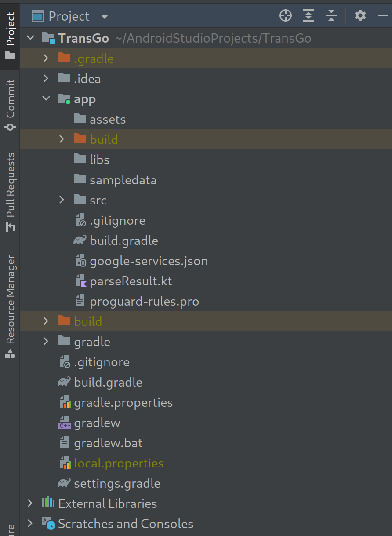The image size is (392, 536).
Task: Select the libs folder name
Action: point(100,160)
